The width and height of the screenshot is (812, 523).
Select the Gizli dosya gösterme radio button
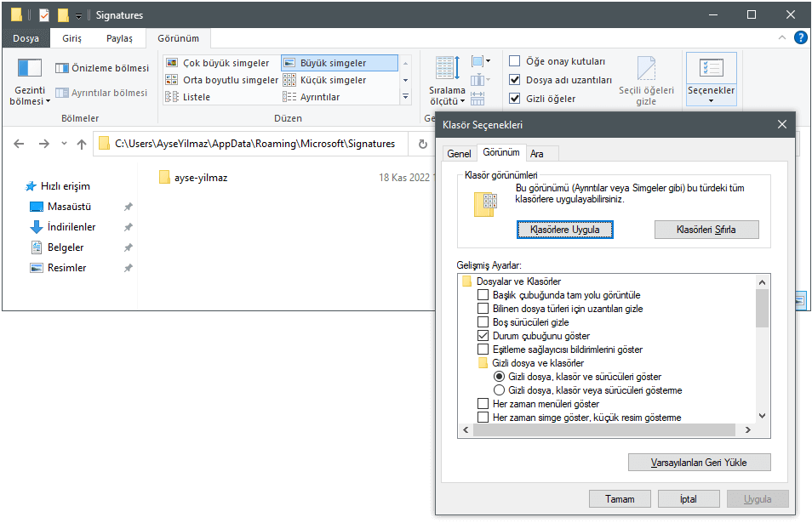tap(500, 390)
